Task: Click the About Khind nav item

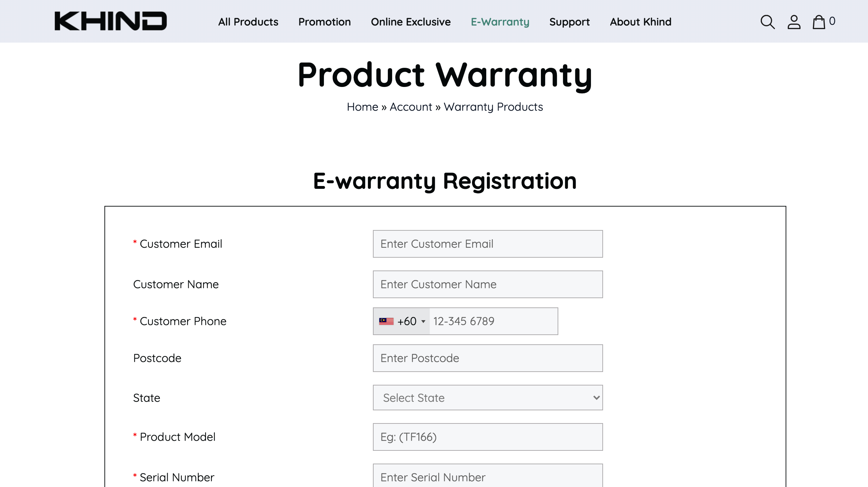Action: tap(640, 22)
